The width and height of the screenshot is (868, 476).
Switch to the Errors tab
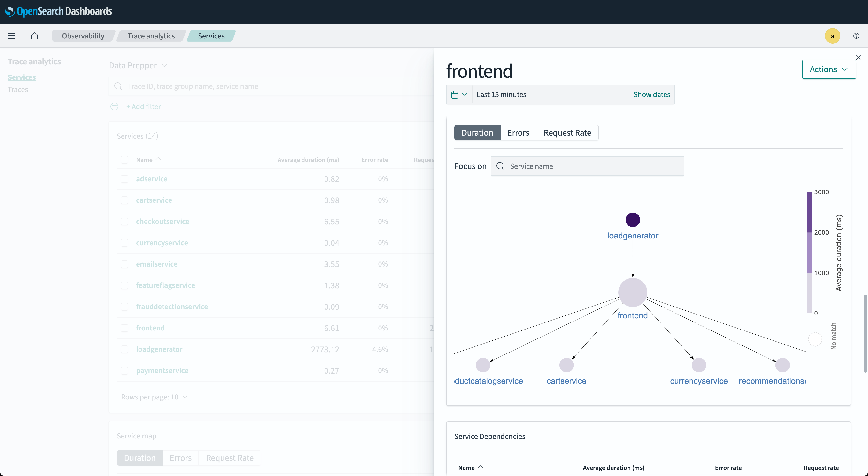click(518, 132)
